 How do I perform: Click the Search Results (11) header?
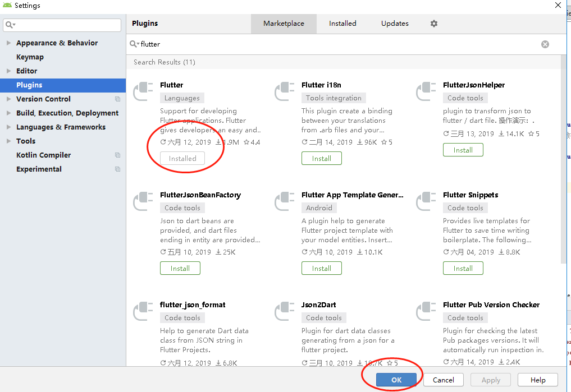tap(165, 62)
